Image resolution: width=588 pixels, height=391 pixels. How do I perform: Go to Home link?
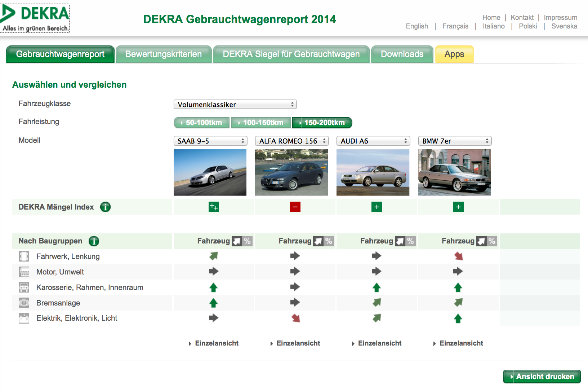(x=491, y=17)
